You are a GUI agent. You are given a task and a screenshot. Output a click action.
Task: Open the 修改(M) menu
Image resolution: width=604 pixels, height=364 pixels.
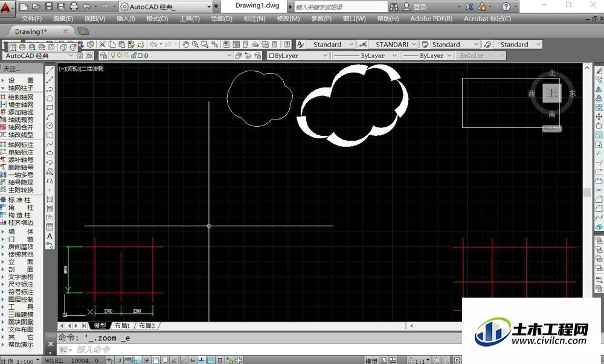coord(288,19)
